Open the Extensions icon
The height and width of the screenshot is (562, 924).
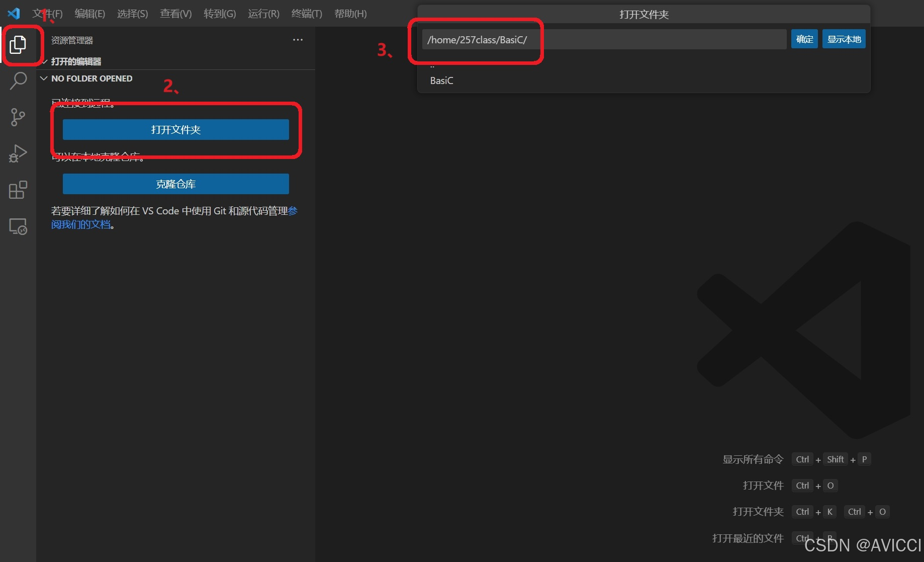pos(19,190)
